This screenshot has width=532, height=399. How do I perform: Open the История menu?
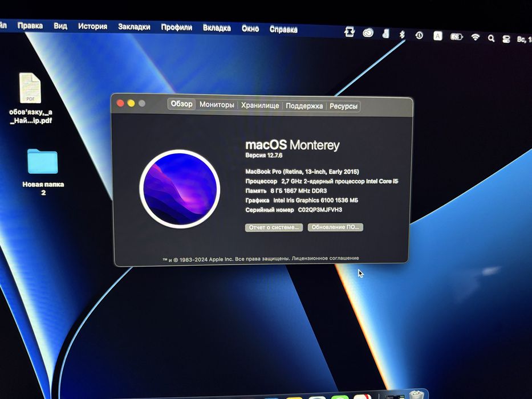click(92, 26)
